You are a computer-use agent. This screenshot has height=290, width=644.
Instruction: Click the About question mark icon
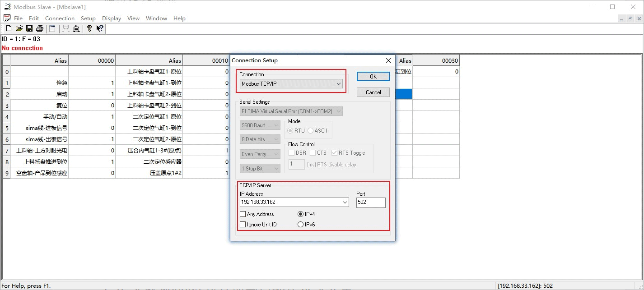tap(89, 28)
